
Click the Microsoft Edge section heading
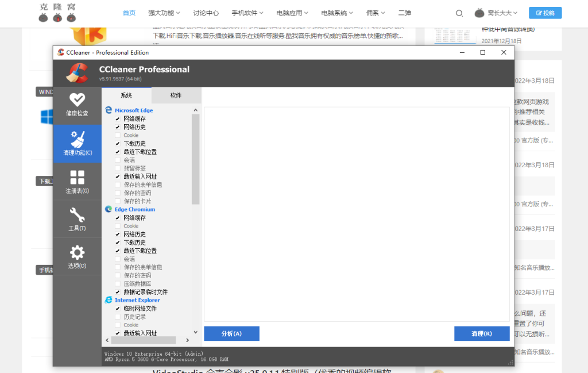point(133,110)
